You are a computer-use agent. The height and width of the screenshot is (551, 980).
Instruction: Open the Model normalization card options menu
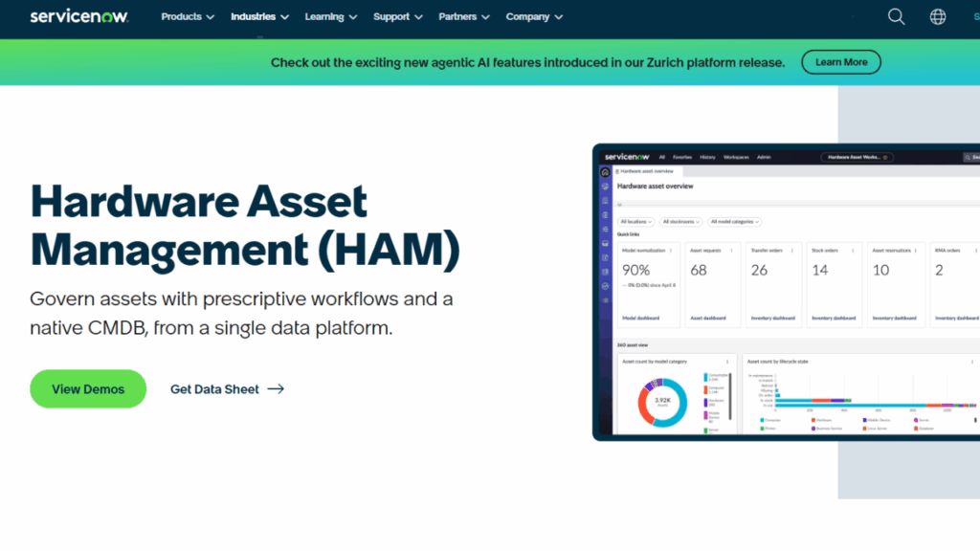tap(671, 251)
